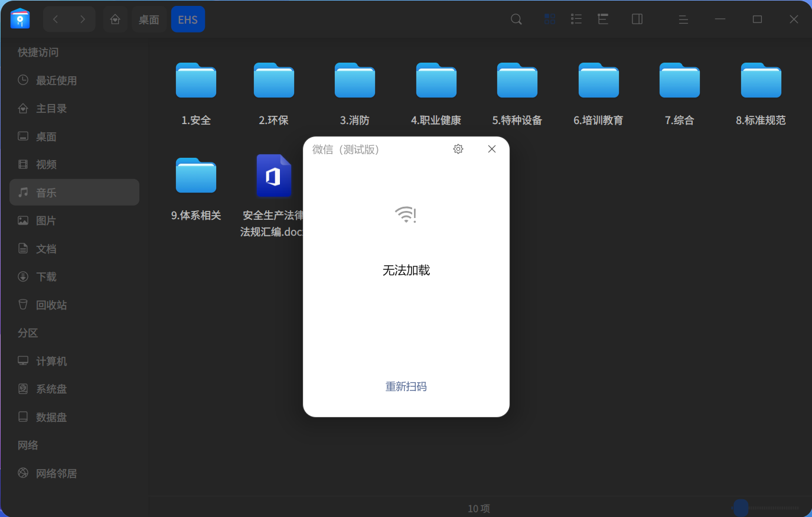Open the file manager main menu
The image size is (812, 517).
tap(683, 19)
